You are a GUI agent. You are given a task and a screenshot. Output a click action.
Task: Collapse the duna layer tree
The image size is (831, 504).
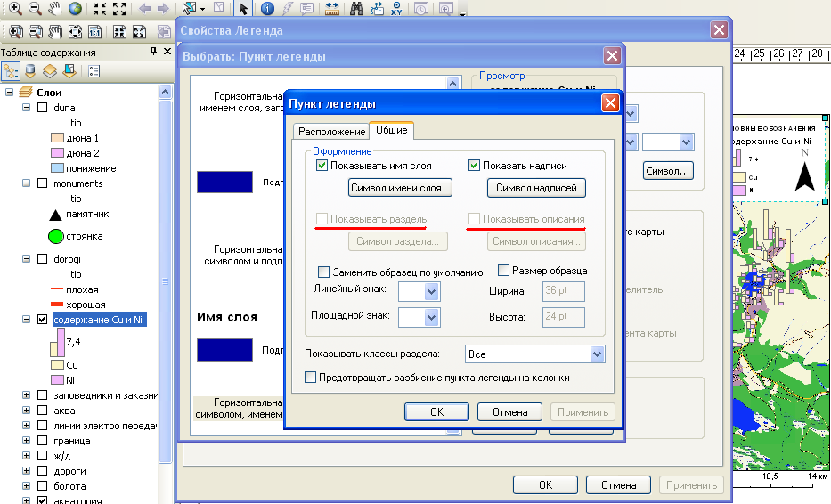click(26, 108)
